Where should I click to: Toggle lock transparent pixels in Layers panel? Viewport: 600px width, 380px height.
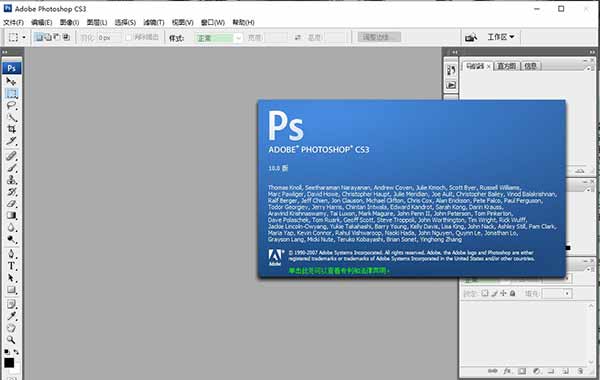tap(485, 294)
